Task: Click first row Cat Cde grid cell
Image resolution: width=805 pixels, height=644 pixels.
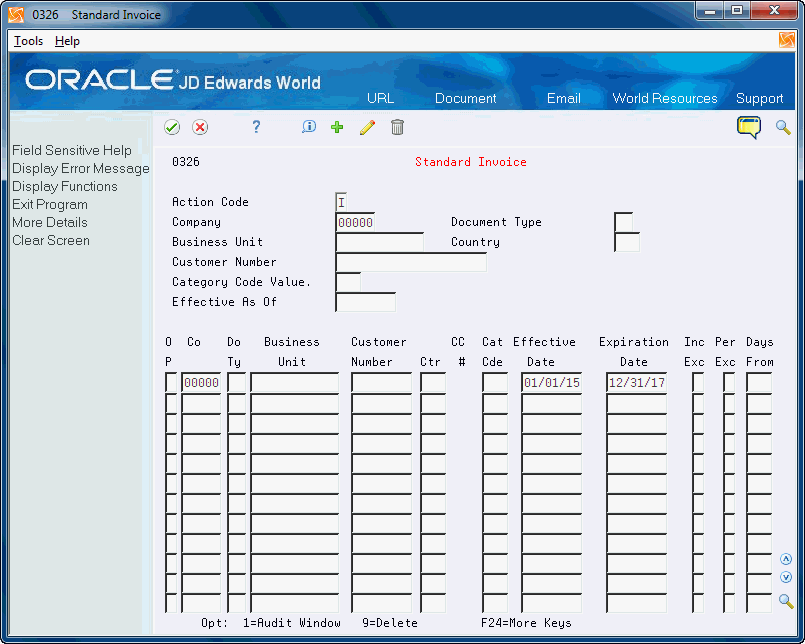Action: (495, 383)
